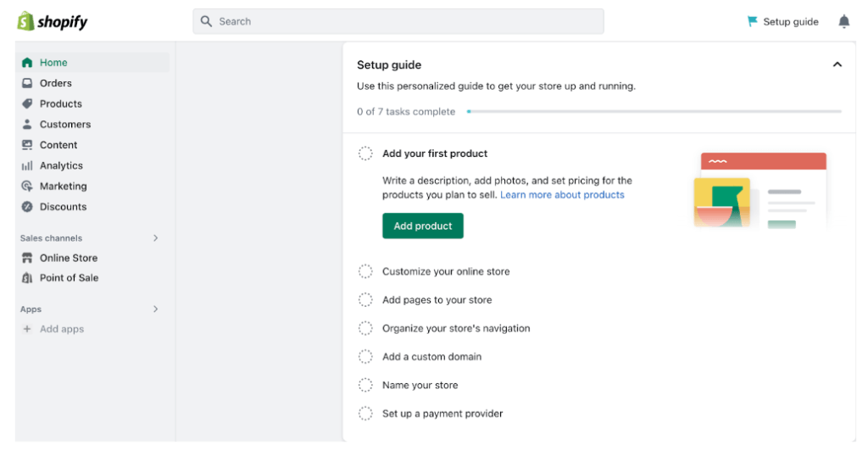Click the Customers person icon
The image size is (868, 462).
(x=27, y=124)
